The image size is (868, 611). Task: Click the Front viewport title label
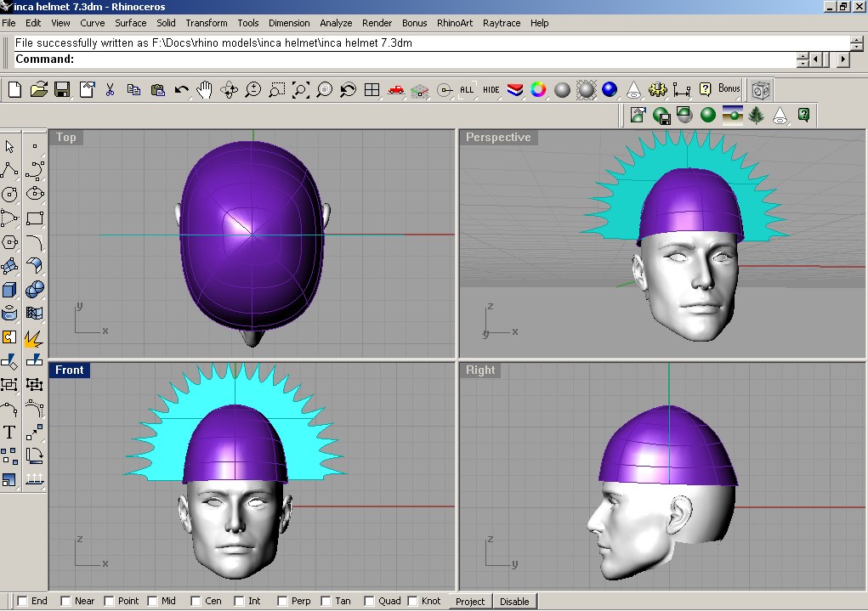pyautogui.click(x=70, y=370)
